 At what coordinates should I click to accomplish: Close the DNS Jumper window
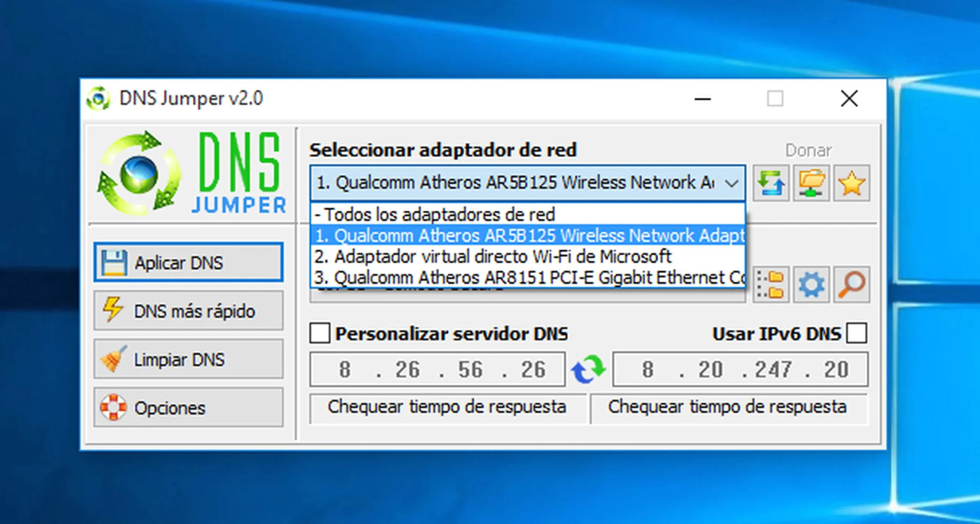849,99
